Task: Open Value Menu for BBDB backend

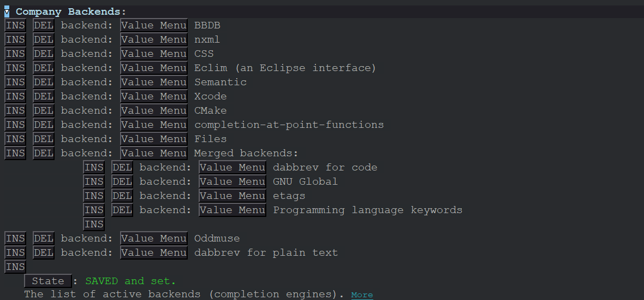Action: 153,26
